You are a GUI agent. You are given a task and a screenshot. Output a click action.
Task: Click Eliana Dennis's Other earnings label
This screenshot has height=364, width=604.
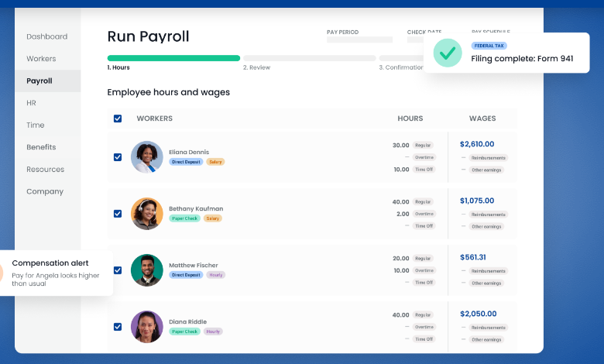pyautogui.click(x=486, y=170)
